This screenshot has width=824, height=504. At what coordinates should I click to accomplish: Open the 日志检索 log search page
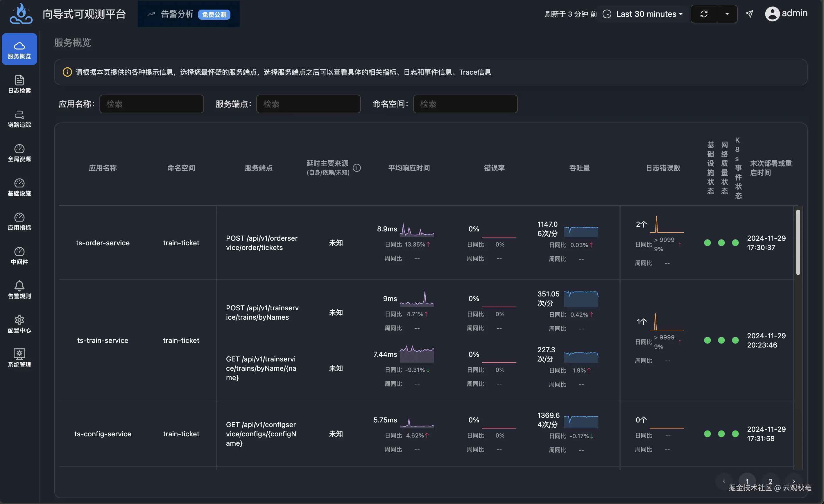pos(19,84)
